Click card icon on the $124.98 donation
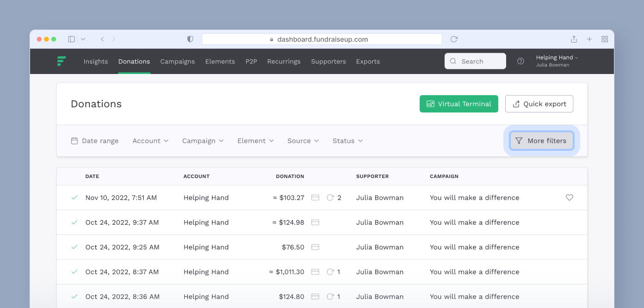 click(315, 222)
